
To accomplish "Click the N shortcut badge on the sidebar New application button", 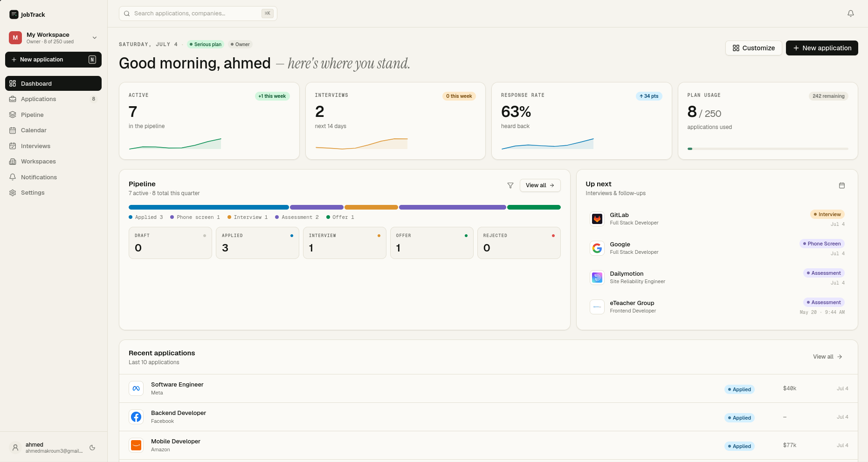I will [x=92, y=60].
